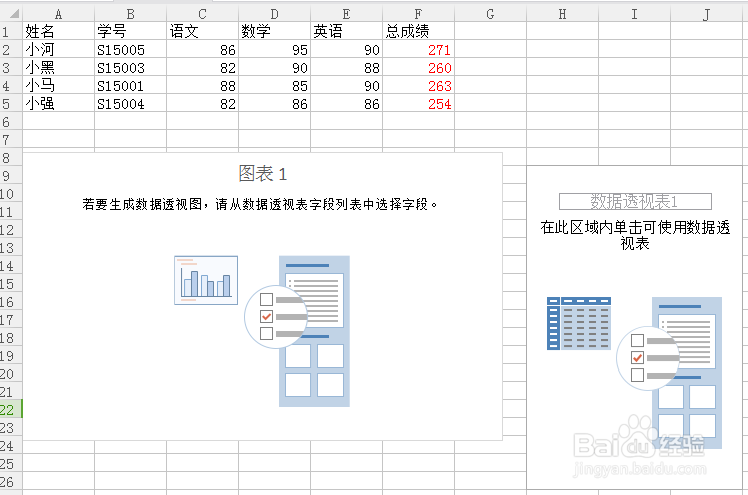Select column H header
748x495 pixels.
562,14
